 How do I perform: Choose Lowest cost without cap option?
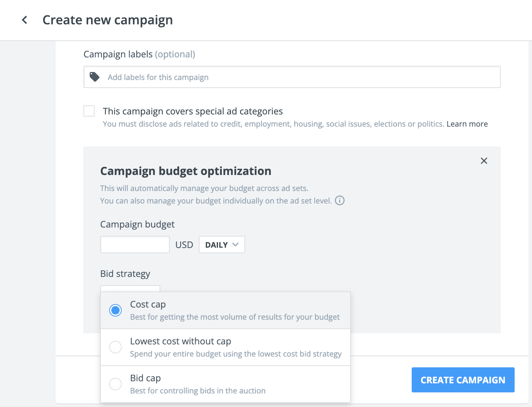pos(225,347)
